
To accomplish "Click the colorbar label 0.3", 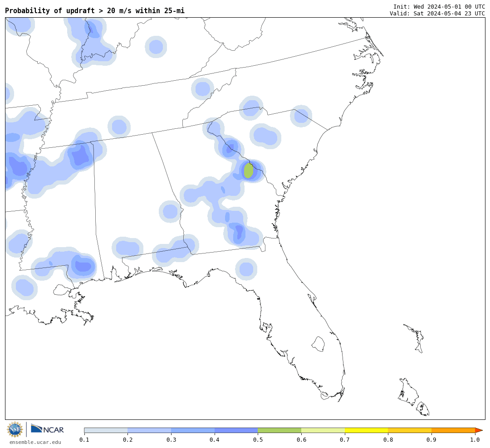I will coord(171,439).
